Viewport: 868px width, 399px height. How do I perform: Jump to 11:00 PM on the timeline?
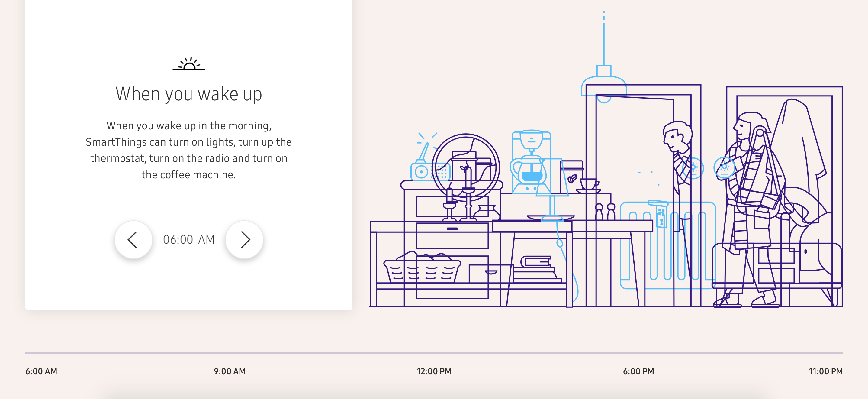point(825,371)
